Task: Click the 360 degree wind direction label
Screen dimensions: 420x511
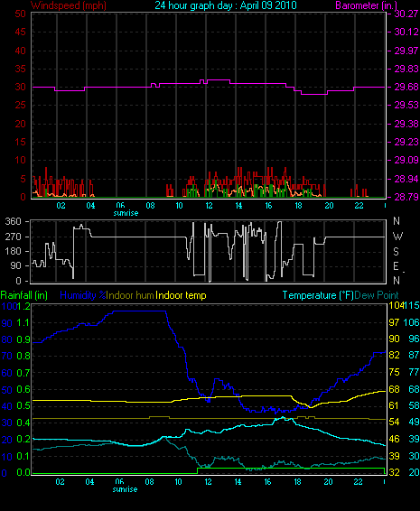Action: click(14, 221)
